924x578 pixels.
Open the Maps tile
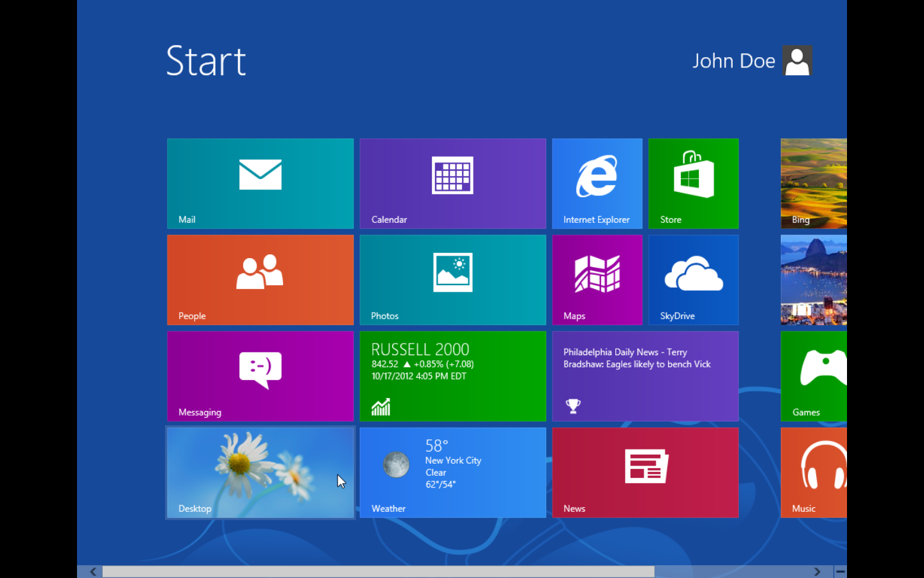point(597,280)
